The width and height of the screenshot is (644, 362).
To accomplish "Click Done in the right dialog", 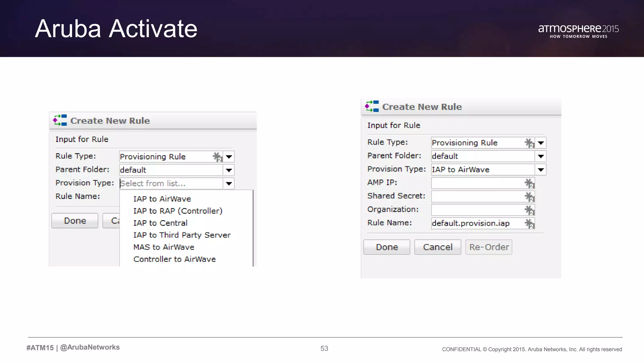I will click(387, 247).
